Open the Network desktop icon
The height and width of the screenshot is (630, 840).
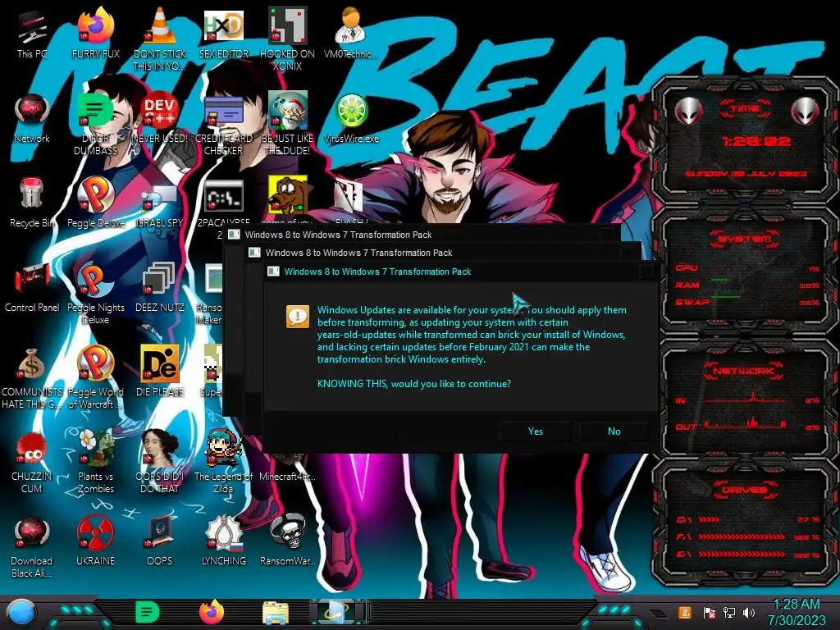(x=32, y=119)
